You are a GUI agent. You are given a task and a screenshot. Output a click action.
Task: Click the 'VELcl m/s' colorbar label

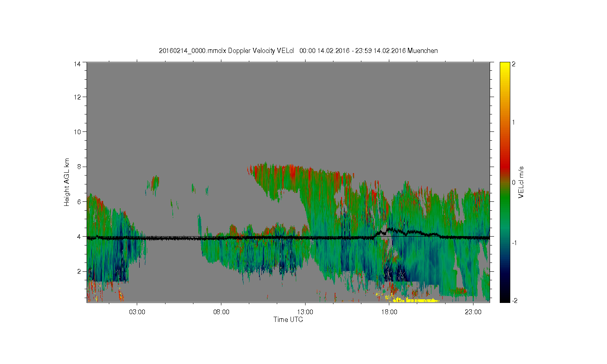pos(521,182)
